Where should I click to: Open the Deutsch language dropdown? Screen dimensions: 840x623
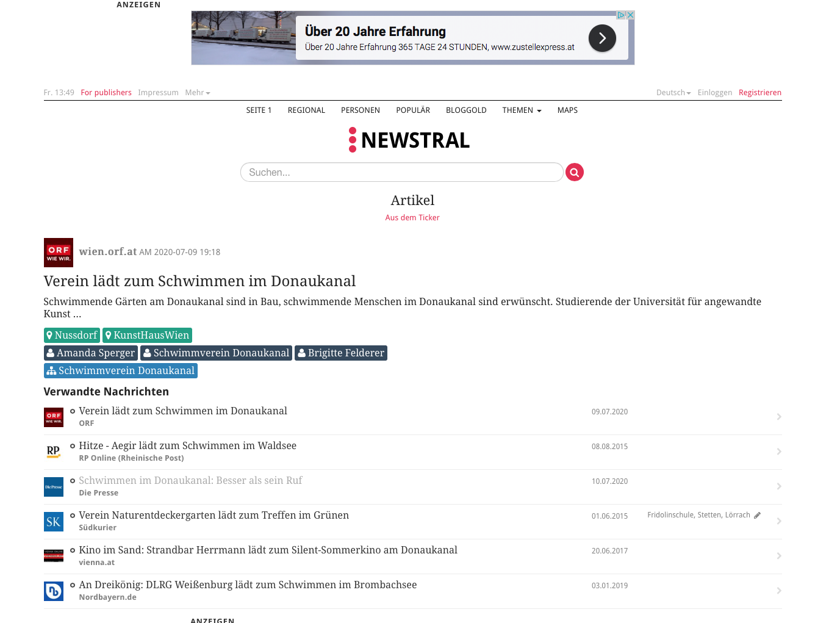pos(673,93)
